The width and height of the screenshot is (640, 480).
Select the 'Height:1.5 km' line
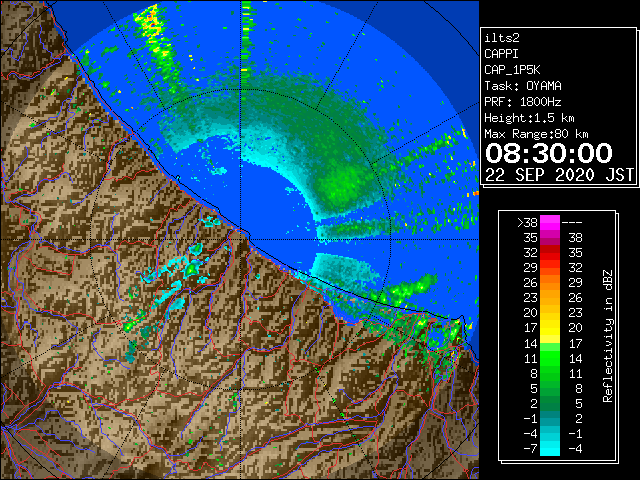[529, 118]
